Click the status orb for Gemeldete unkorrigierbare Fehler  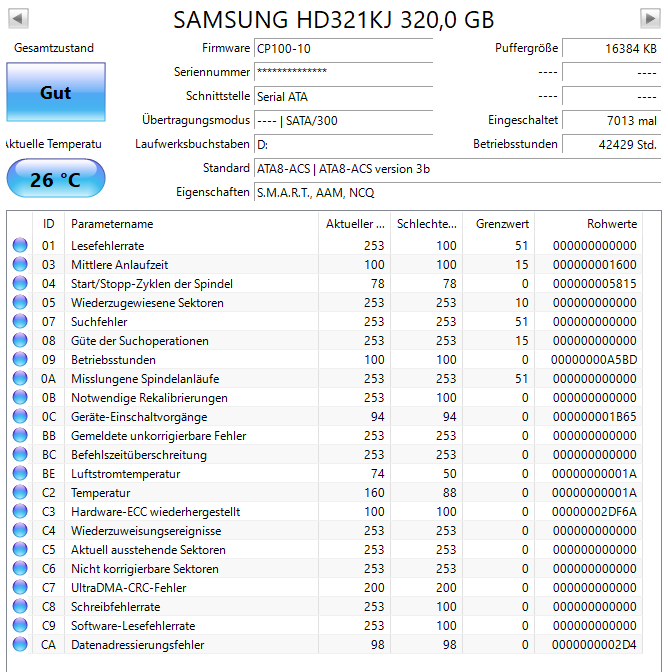coord(20,435)
